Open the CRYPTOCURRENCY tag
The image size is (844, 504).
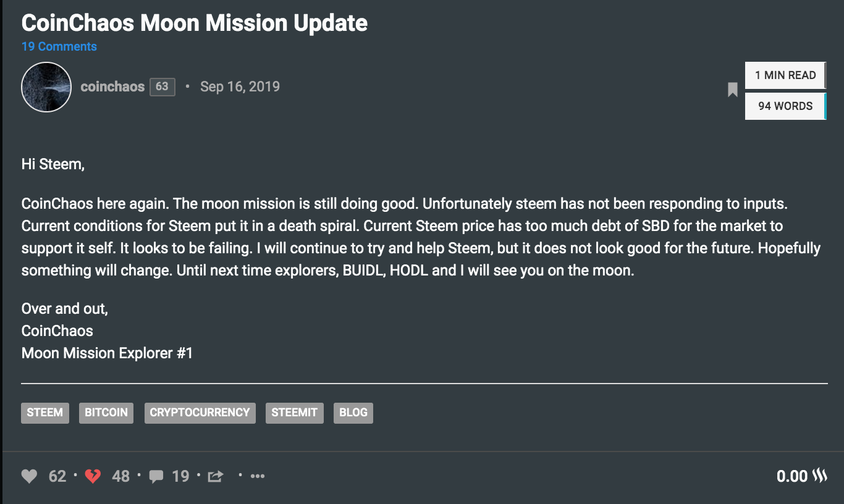(x=200, y=413)
